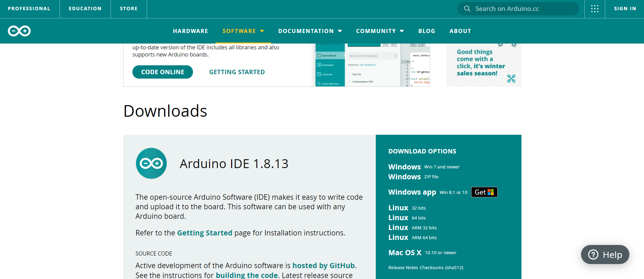
Task: Open Windows app Win 8.1 or 10 link
Action: [428, 192]
